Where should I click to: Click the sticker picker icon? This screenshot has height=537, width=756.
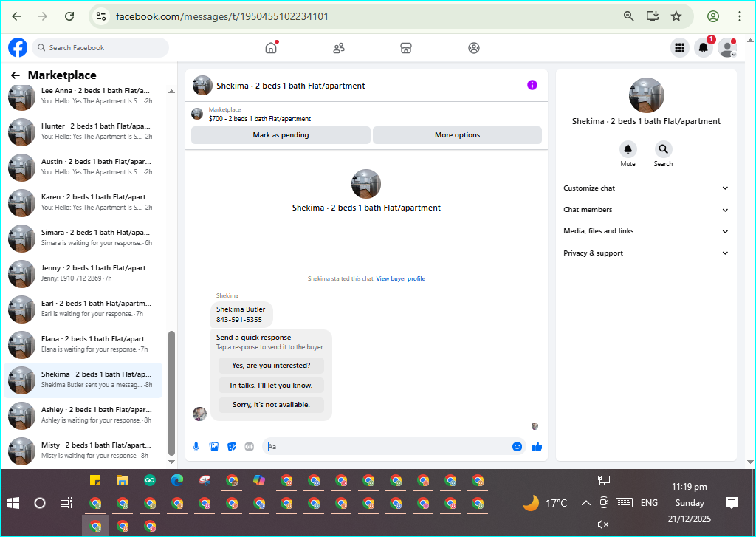click(x=232, y=447)
